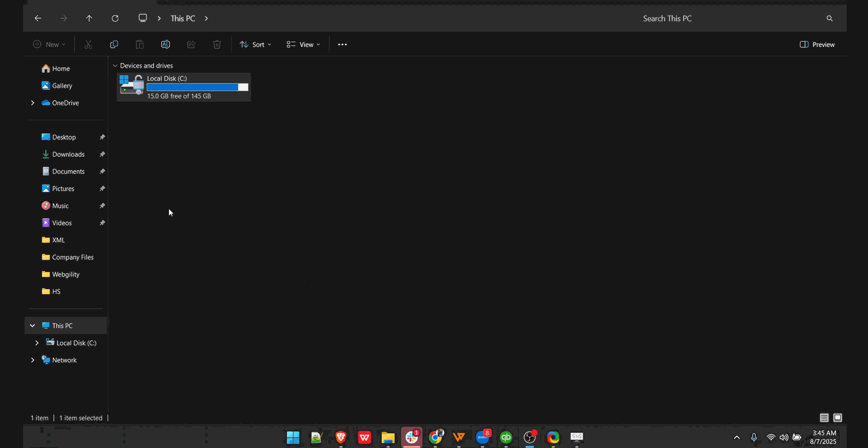Screen dimensions: 868x448
Task: Expand the OneDrive tree node
Action: tap(33, 103)
